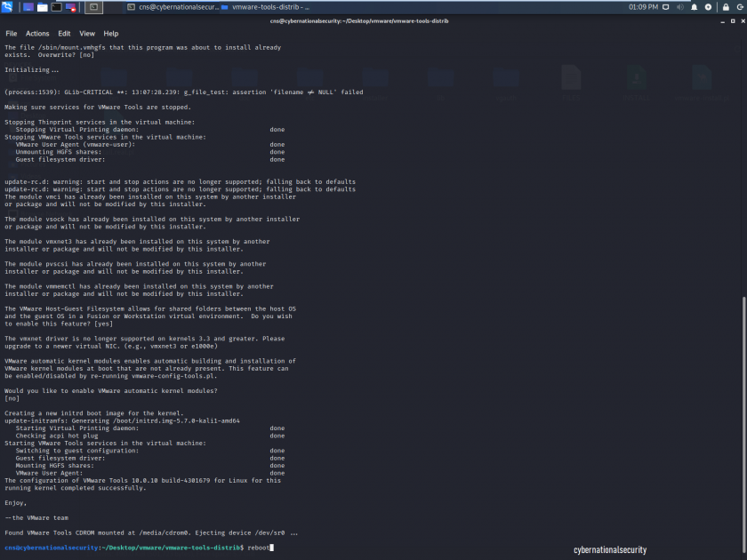Open the Actions menu
This screenshot has width=747, height=560.
point(37,34)
